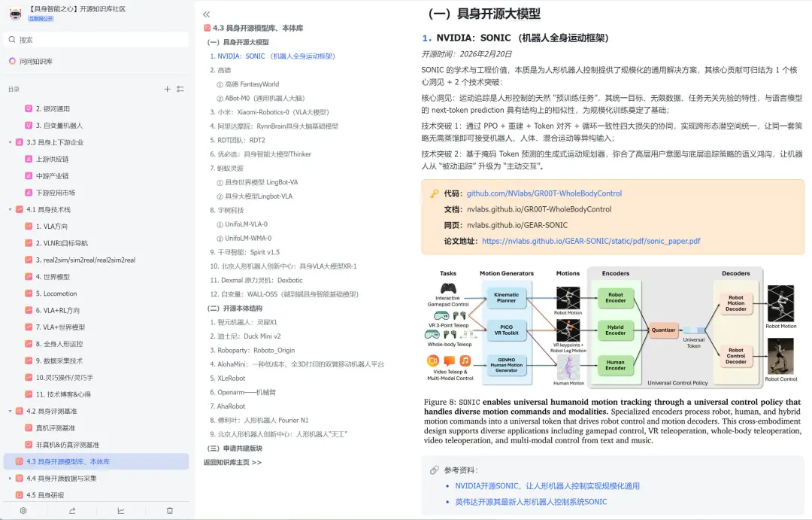Image resolution: width=812 pixels, height=520 pixels.
Task: Click the list-collapse icon beside the plus
Action: click(x=180, y=89)
